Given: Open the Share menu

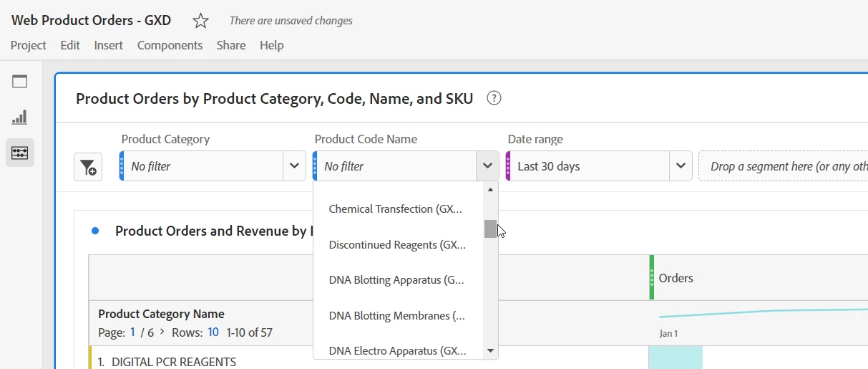Looking at the screenshot, I should pyautogui.click(x=231, y=45).
